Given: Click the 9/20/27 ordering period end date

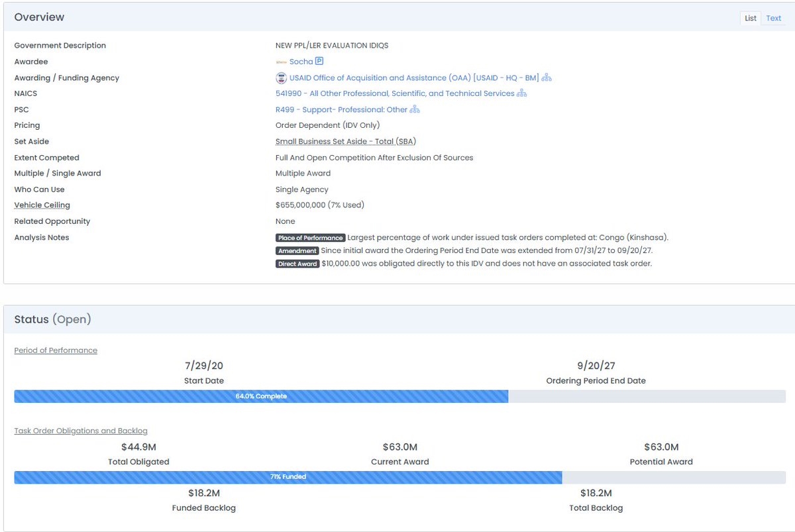Looking at the screenshot, I should 596,366.
